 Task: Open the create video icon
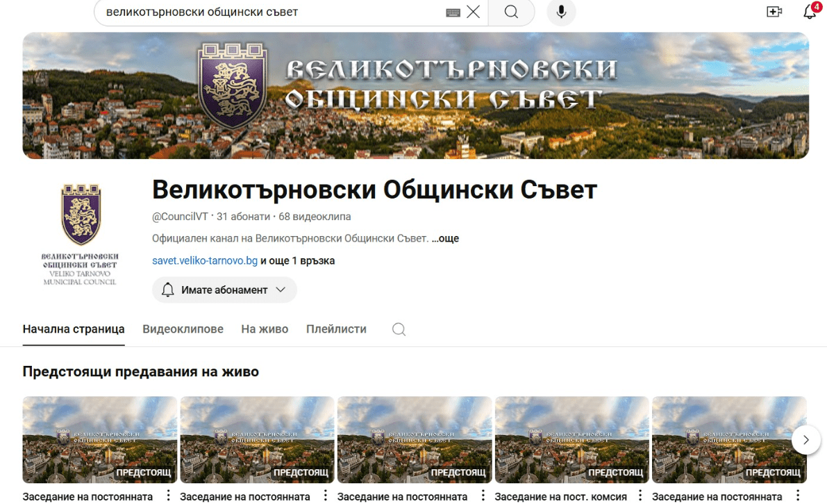pyautogui.click(x=774, y=12)
